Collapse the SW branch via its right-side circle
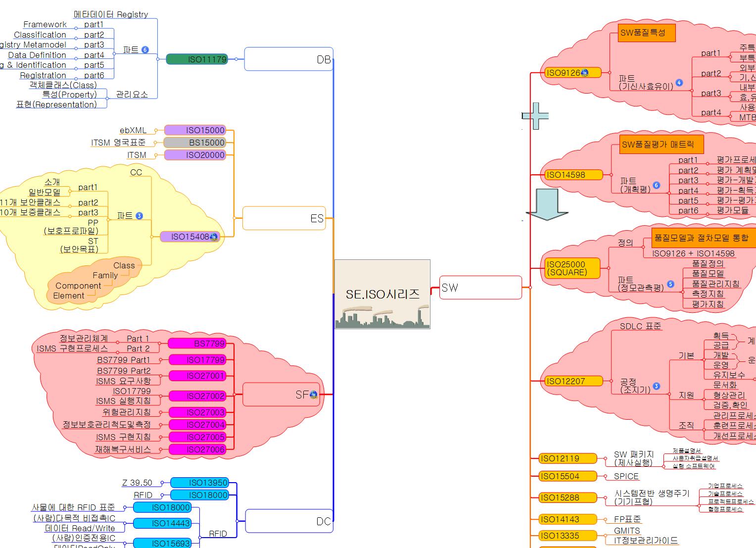 [x=529, y=287]
